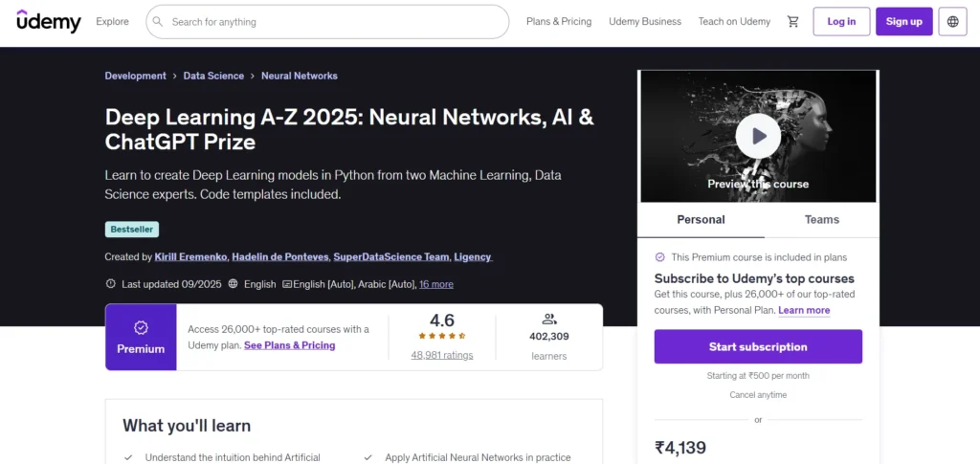View the 48,981 ratings link
The width and height of the screenshot is (980, 464).
tap(442, 355)
